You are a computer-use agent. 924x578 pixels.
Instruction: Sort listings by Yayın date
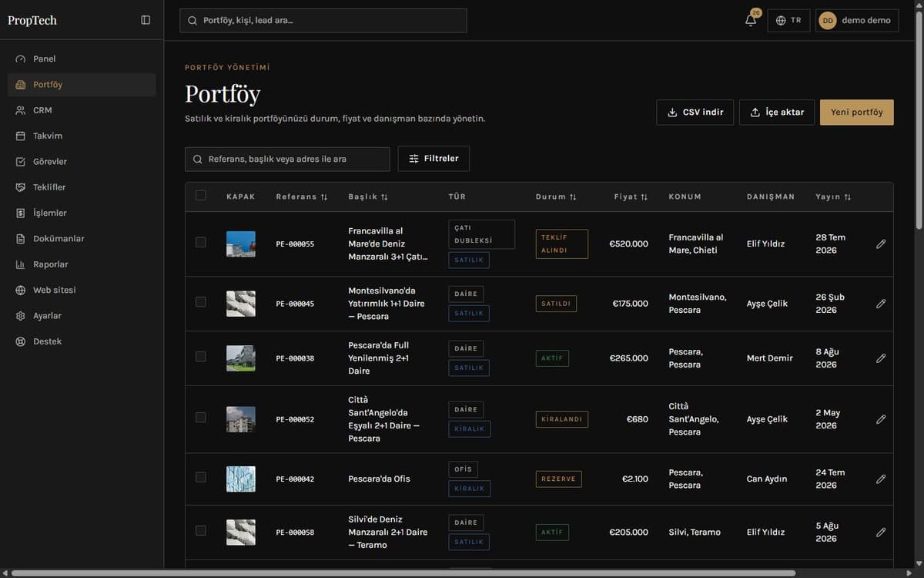(833, 197)
